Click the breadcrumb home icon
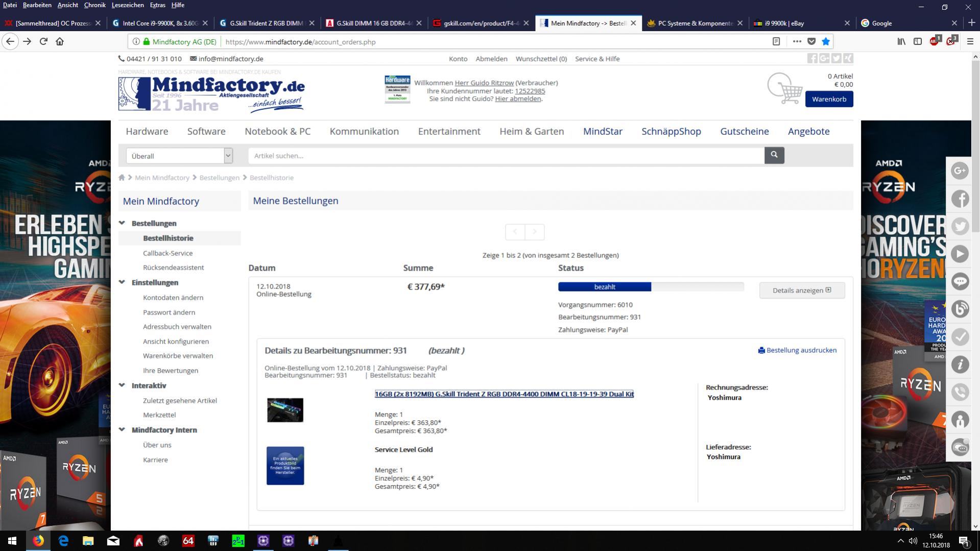The image size is (980, 551). [x=122, y=178]
